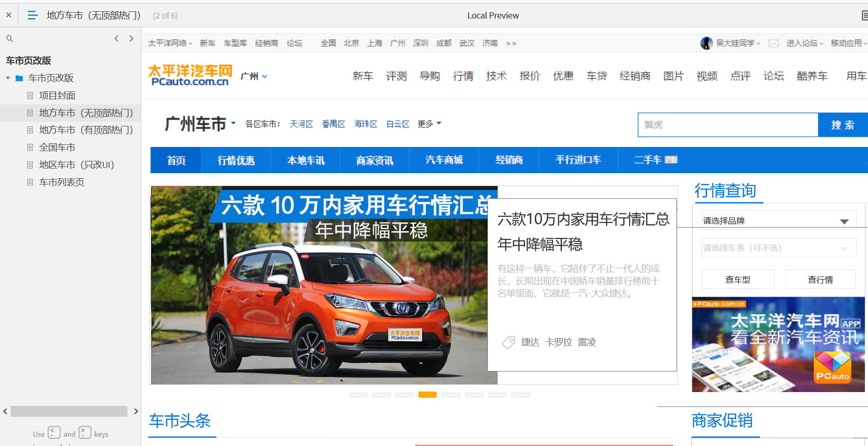The image size is (868, 446).
Task: Click the 搜索 button
Action: coord(843,125)
